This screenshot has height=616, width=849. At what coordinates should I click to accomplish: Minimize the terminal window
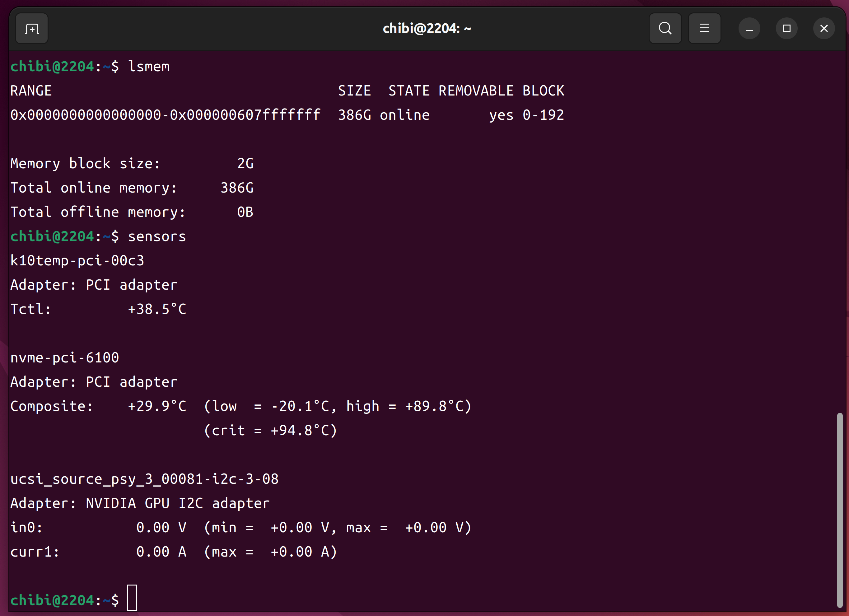749,29
